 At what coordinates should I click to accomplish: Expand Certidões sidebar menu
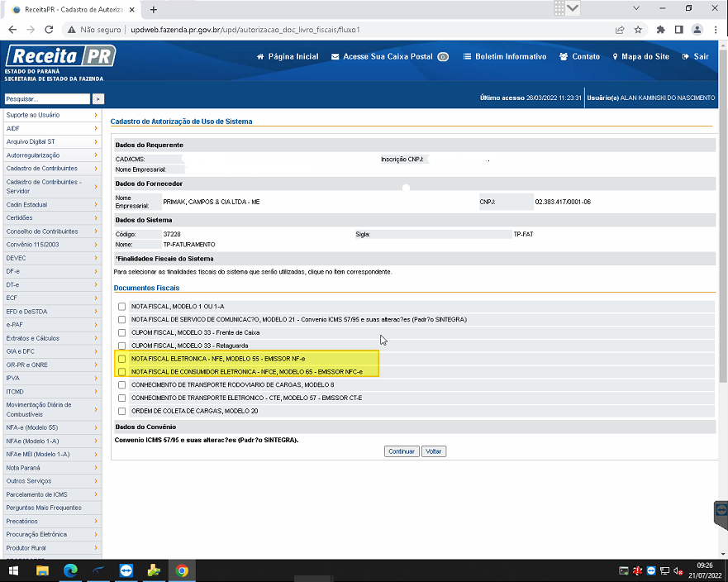pos(52,218)
